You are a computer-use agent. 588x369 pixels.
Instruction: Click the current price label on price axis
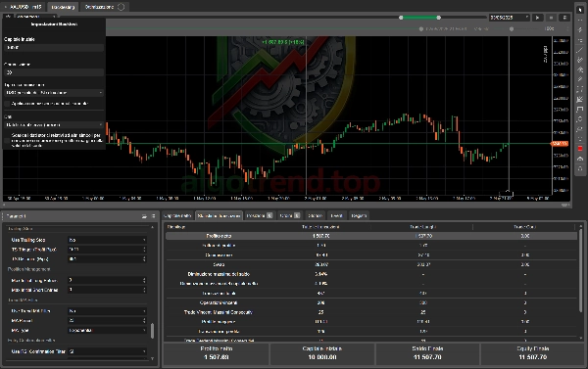click(x=560, y=144)
